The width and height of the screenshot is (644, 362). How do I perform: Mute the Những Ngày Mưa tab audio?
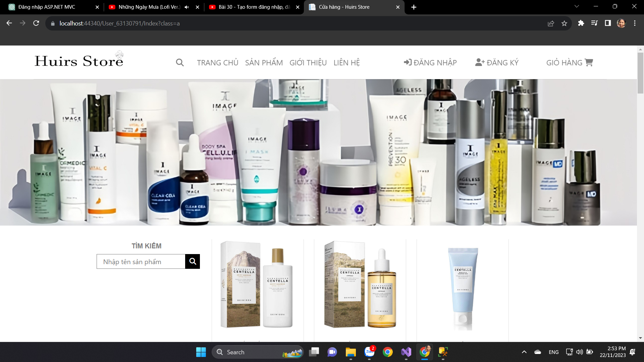187,7
